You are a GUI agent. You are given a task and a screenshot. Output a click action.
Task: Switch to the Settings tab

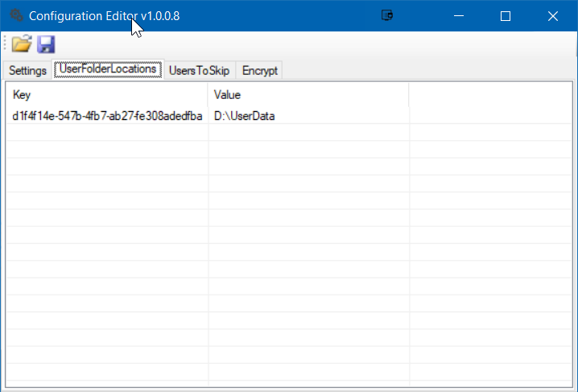click(x=27, y=70)
